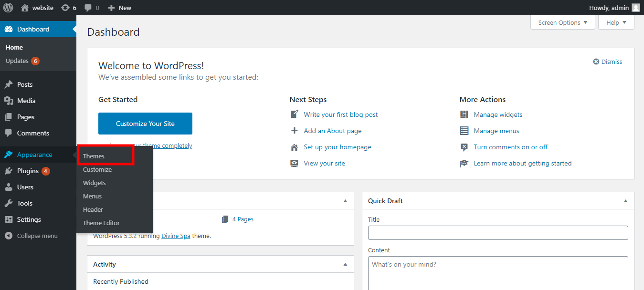This screenshot has width=644, height=290.
Task: Open Set up your homepage link
Action: (x=338, y=147)
